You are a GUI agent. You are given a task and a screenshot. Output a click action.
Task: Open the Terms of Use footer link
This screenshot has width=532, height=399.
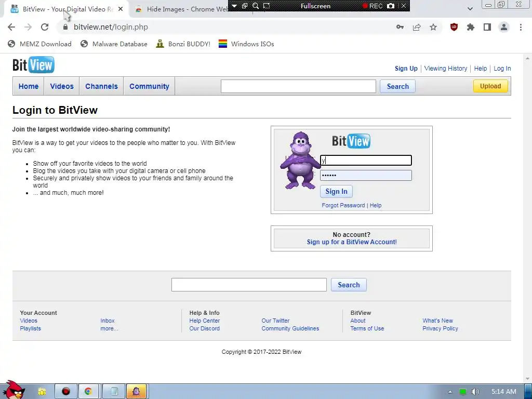coord(367,328)
